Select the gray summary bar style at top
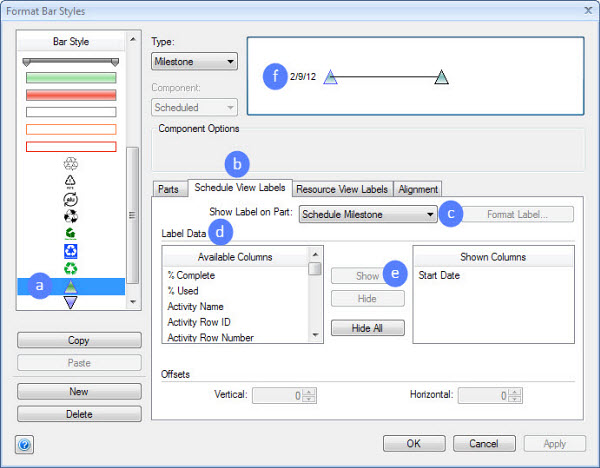 coord(70,61)
